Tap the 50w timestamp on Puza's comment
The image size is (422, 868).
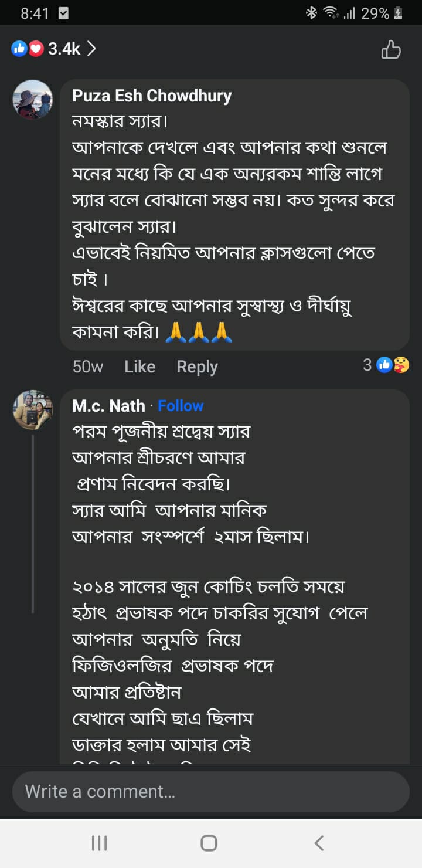coord(87,367)
